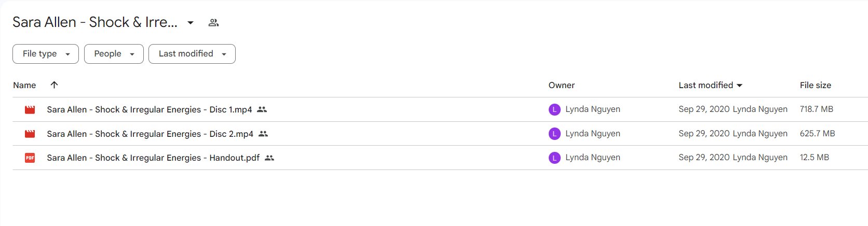Screen dimensions: 868x226
Task: Reverse sort with the Name arrow icon
Action: click(x=54, y=85)
